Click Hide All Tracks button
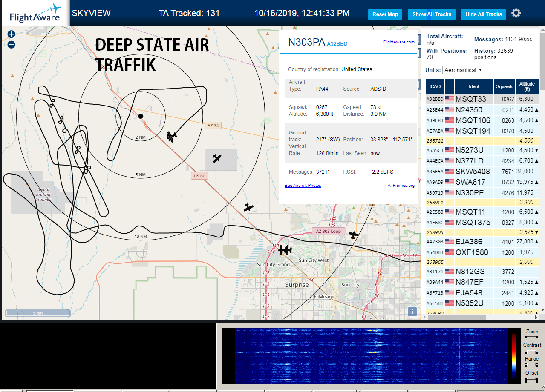Screen dimensions: 545x392 tap(484, 14)
